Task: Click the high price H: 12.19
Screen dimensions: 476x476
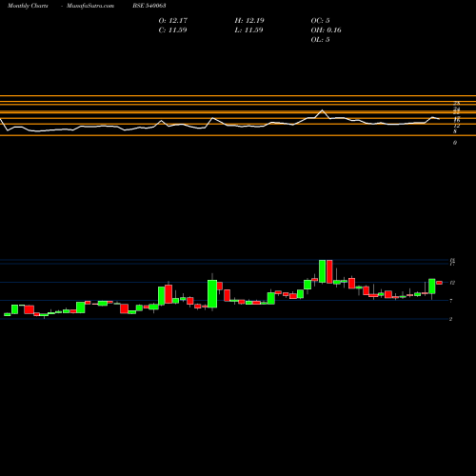Action: click(249, 21)
